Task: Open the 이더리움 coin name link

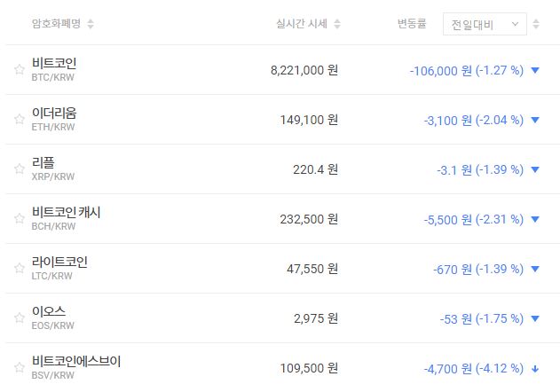Action: tap(53, 113)
